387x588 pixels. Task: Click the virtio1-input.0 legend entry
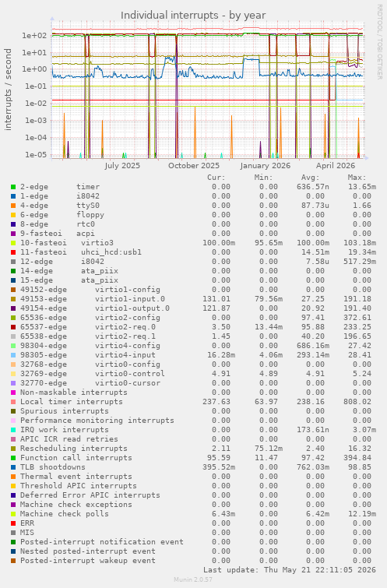pos(93,299)
